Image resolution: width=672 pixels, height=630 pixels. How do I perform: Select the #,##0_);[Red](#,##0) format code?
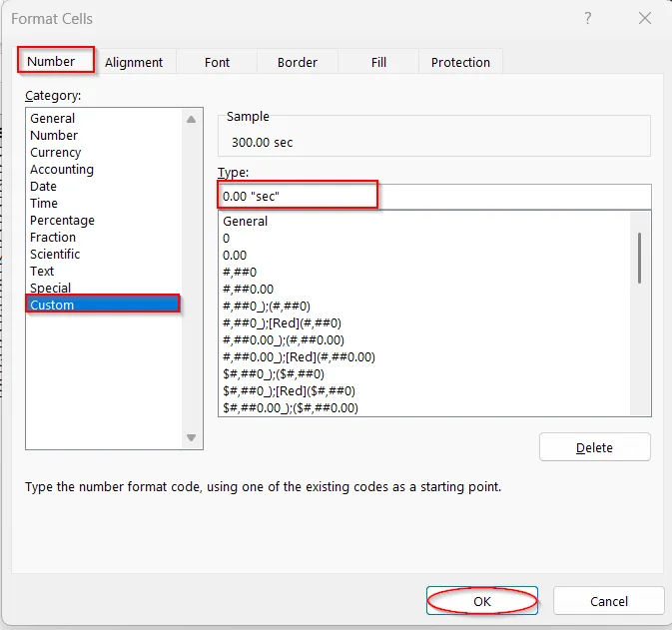tap(424, 322)
